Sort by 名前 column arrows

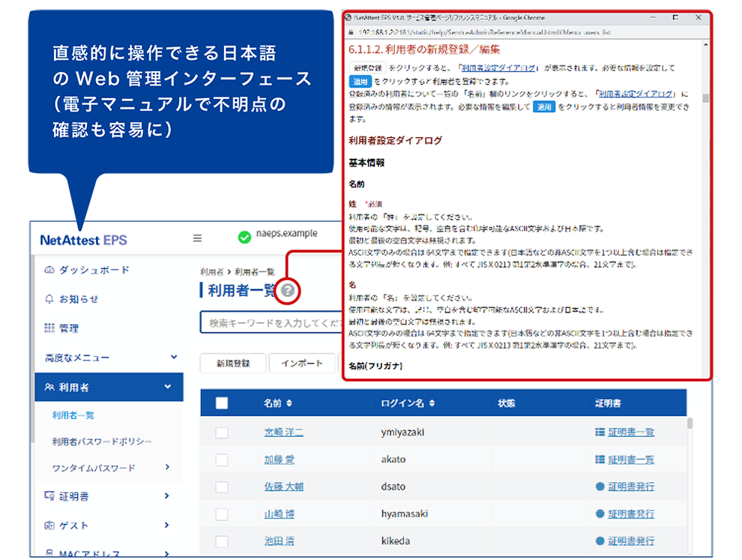[289, 403]
